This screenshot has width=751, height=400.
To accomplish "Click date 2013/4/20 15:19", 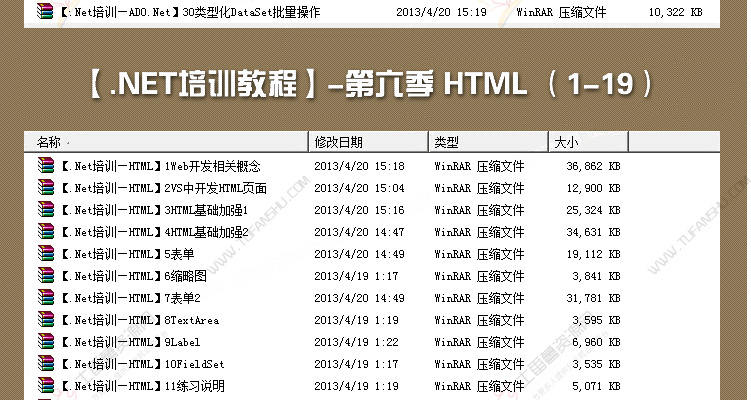I will click(441, 12).
